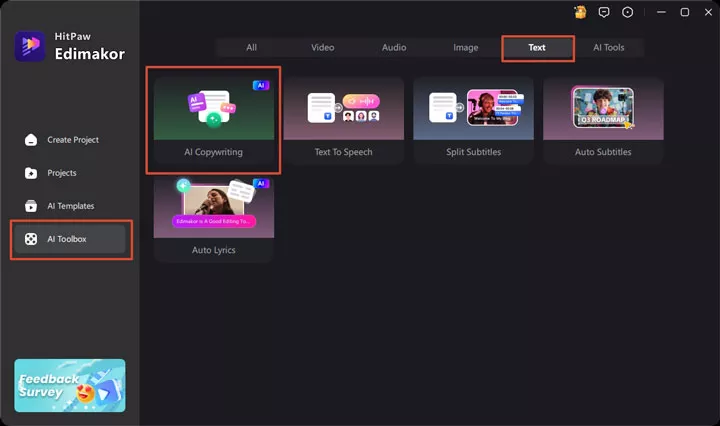Click the Create Project home icon
Image resolution: width=720 pixels, height=426 pixels.
(31, 140)
